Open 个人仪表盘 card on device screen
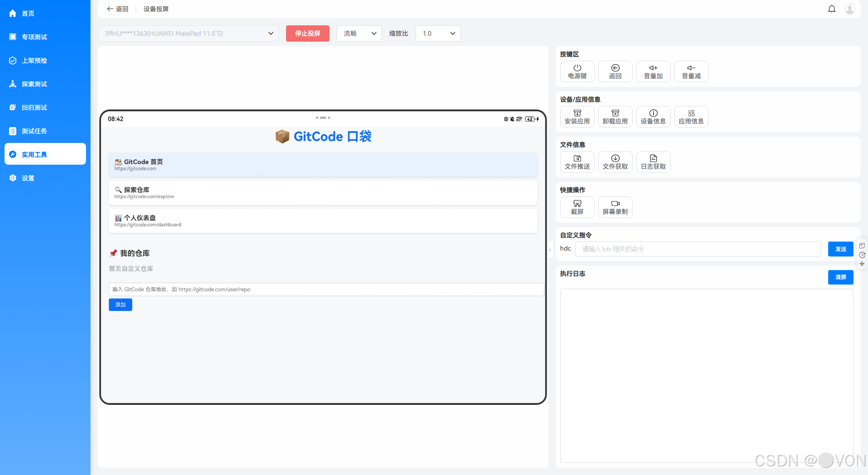 (x=323, y=221)
